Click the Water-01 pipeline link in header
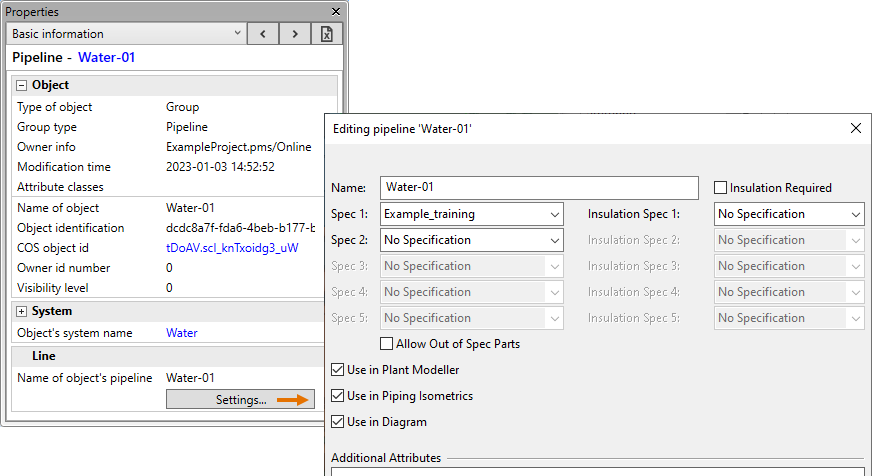This screenshot has width=872, height=476. tap(106, 58)
